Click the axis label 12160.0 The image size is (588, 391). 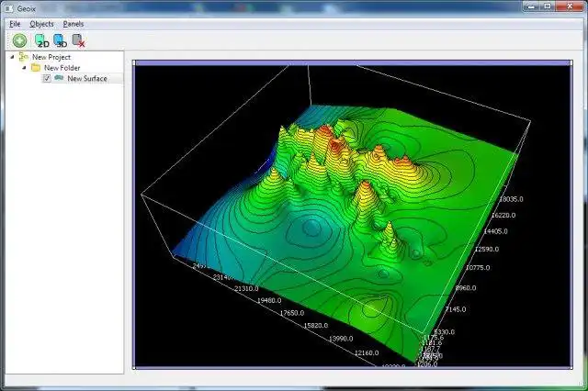pos(367,352)
